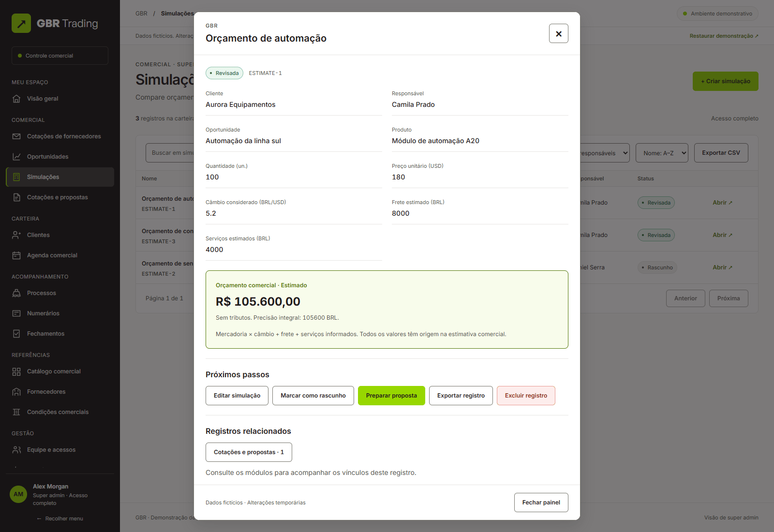Select Fornecedores in sidebar menu

[60, 392]
